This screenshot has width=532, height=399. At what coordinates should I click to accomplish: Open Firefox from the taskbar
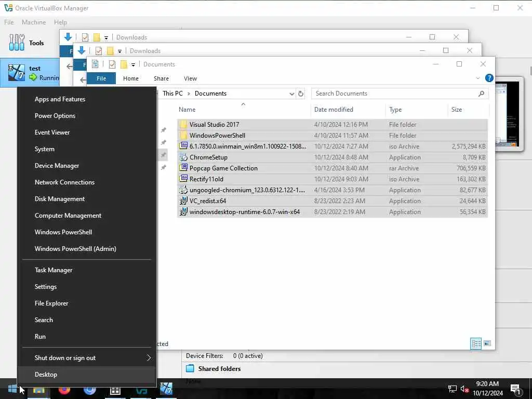point(64,390)
